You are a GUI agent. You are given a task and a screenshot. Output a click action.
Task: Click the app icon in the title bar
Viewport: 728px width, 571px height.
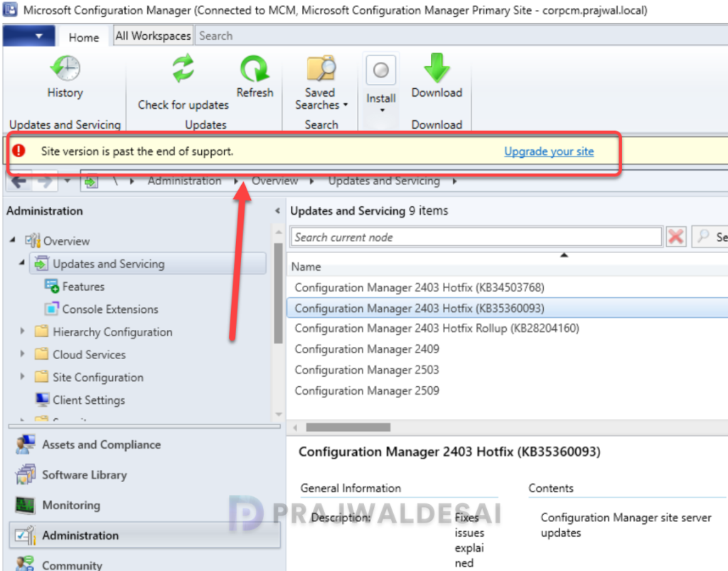pos(10,9)
